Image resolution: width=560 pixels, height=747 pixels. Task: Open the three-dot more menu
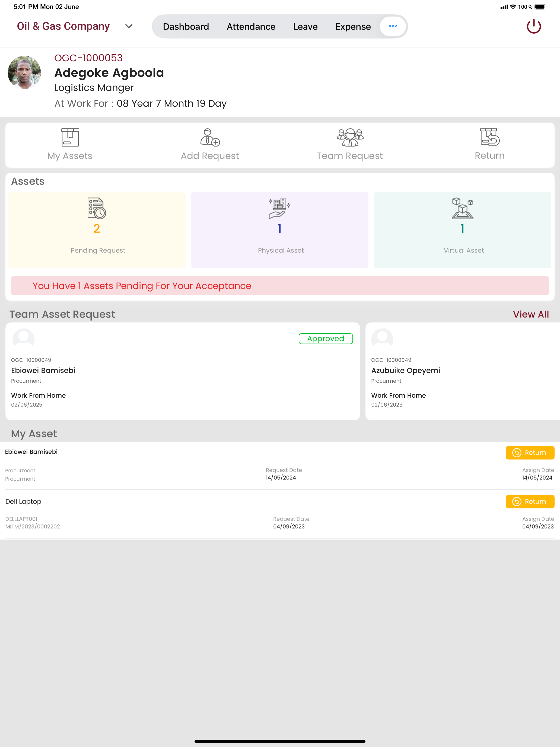[393, 26]
